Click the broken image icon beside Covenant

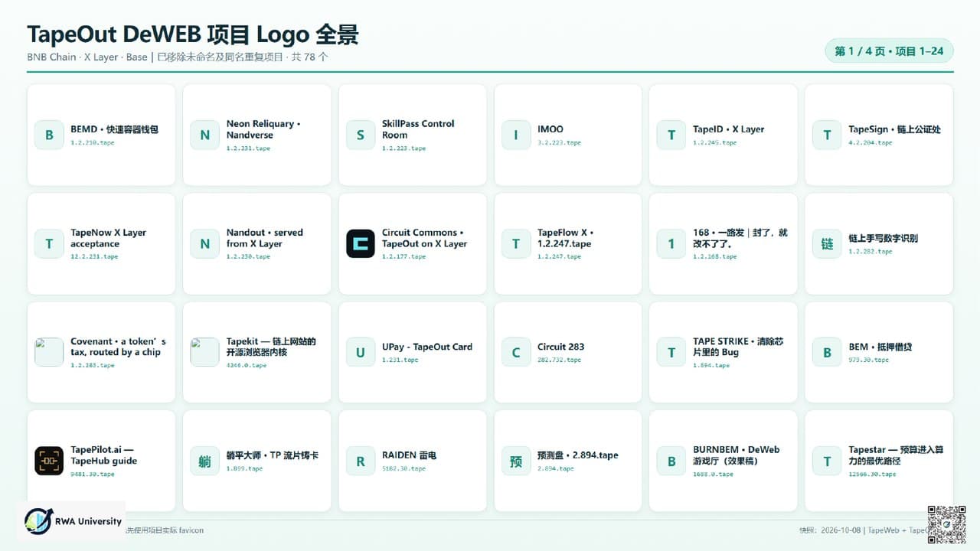pyautogui.click(x=49, y=352)
